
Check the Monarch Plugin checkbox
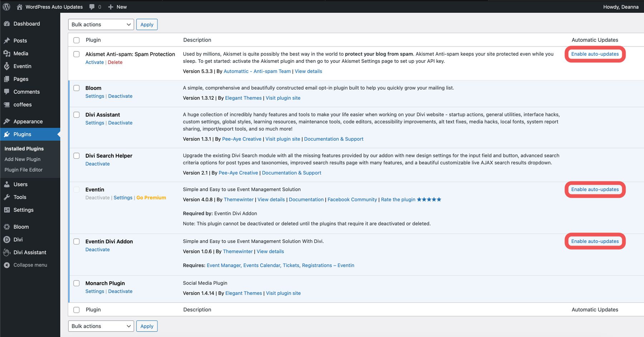pos(76,283)
